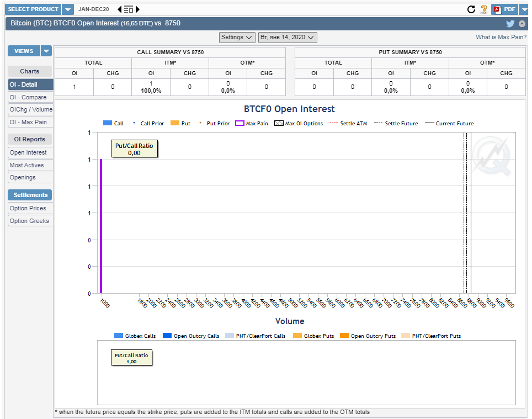This screenshot has width=532, height=419.
Task: Click the Charts section header
Action: coord(30,71)
